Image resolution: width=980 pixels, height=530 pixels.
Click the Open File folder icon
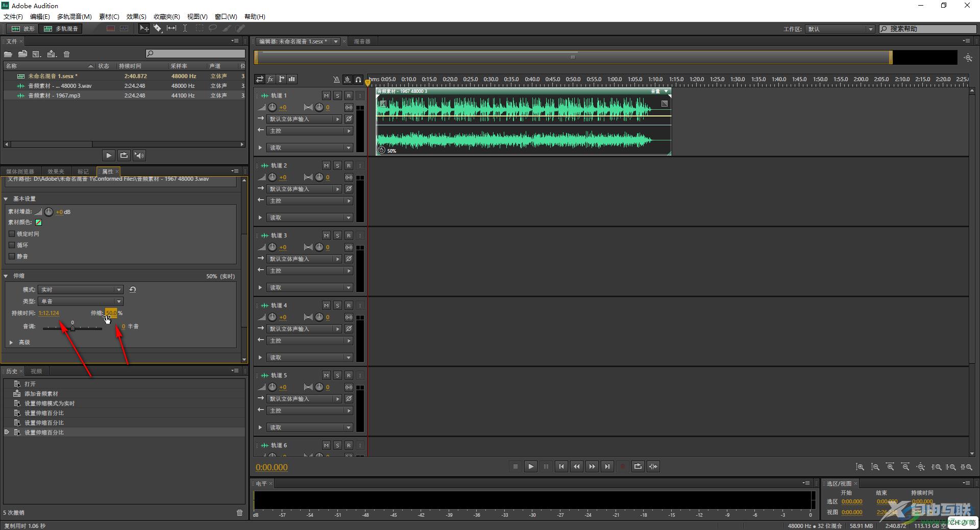point(8,54)
